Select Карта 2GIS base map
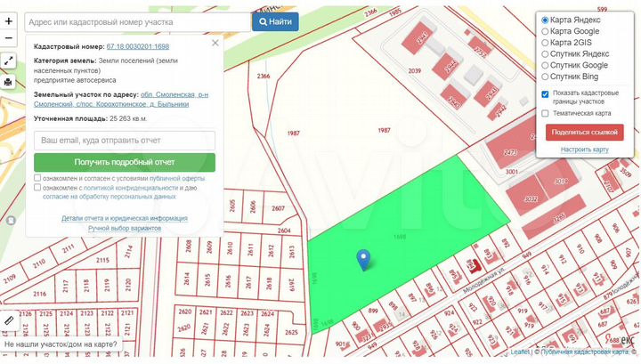Image resolution: width=641 pixels, height=364 pixels. tap(545, 43)
